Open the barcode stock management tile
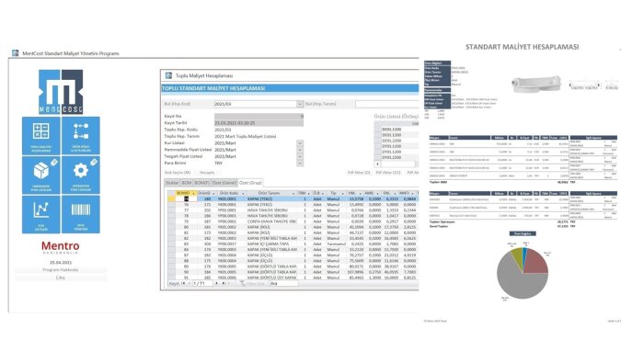This screenshot has height=362, width=644. (x=81, y=214)
